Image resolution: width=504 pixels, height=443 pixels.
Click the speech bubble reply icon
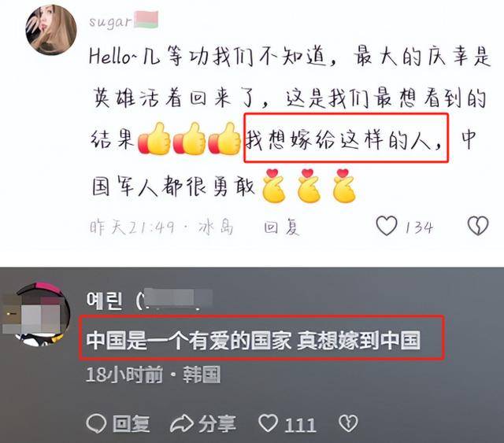pos(96,423)
